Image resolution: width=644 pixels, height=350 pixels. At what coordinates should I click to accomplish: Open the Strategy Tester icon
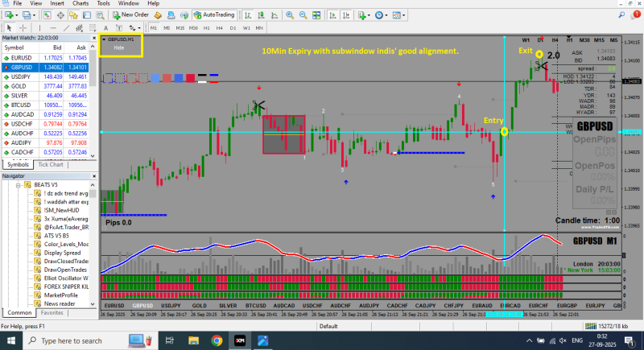tap(100, 15)
